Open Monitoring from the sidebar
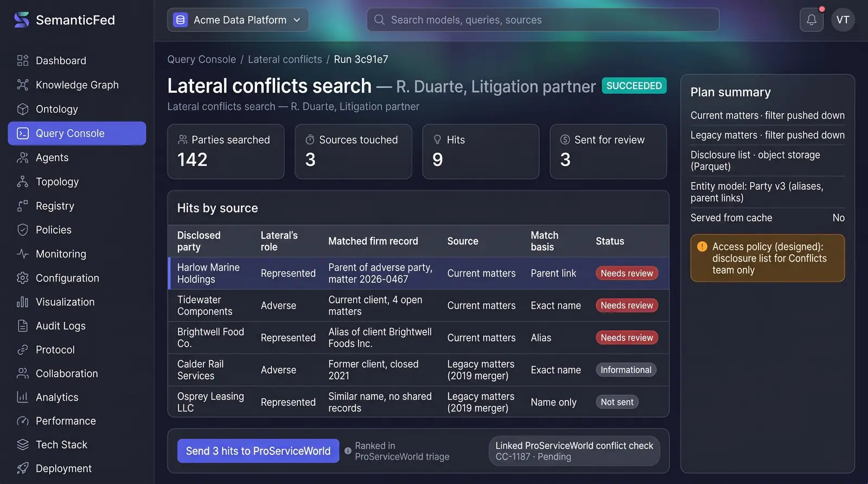Image resolution: width=868 pixels, height=484 pixels. coord(77,254)
